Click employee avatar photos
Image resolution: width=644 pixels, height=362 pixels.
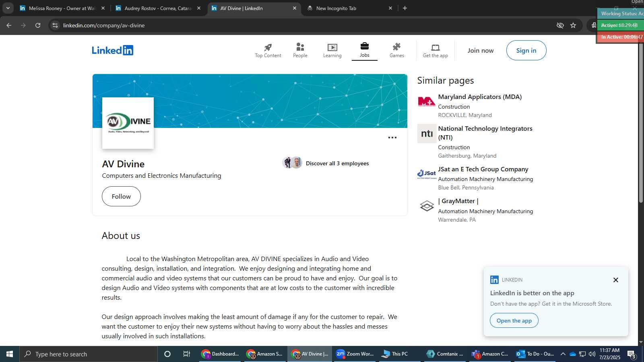[292, 162]
